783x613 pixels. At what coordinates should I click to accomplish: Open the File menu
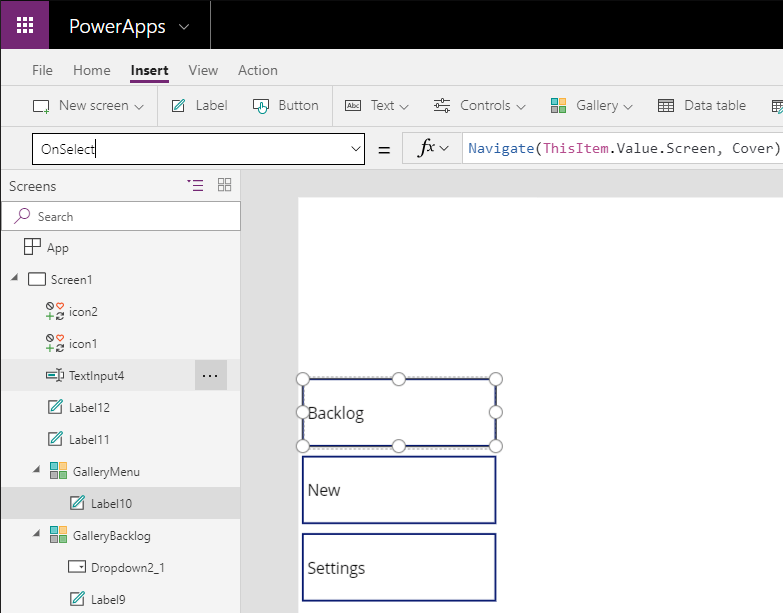tap(42, 70)
